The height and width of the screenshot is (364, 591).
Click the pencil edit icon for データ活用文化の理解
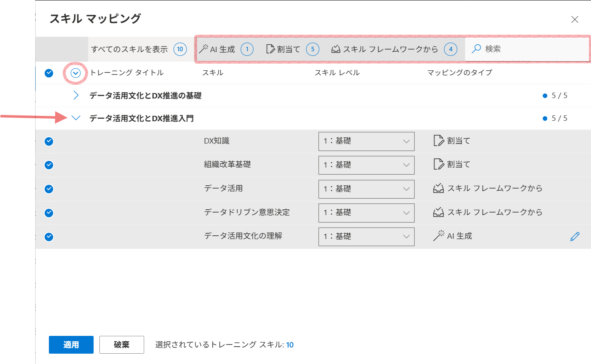(x=575, y=237)
